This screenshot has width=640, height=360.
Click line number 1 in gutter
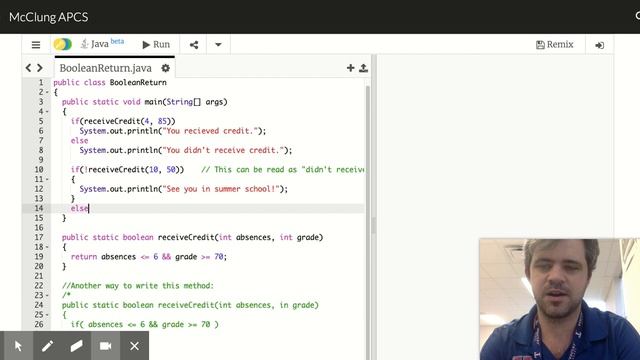(41, 82)
